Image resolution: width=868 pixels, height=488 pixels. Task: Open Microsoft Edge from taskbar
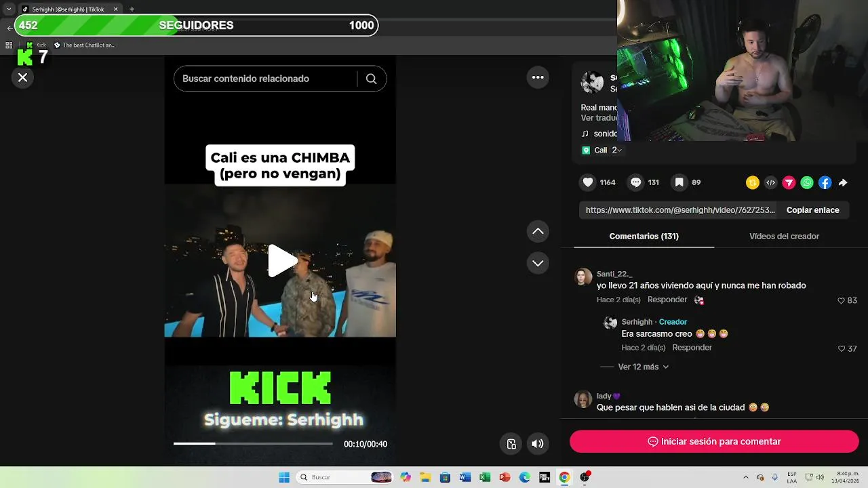click(x=524, y=477)
